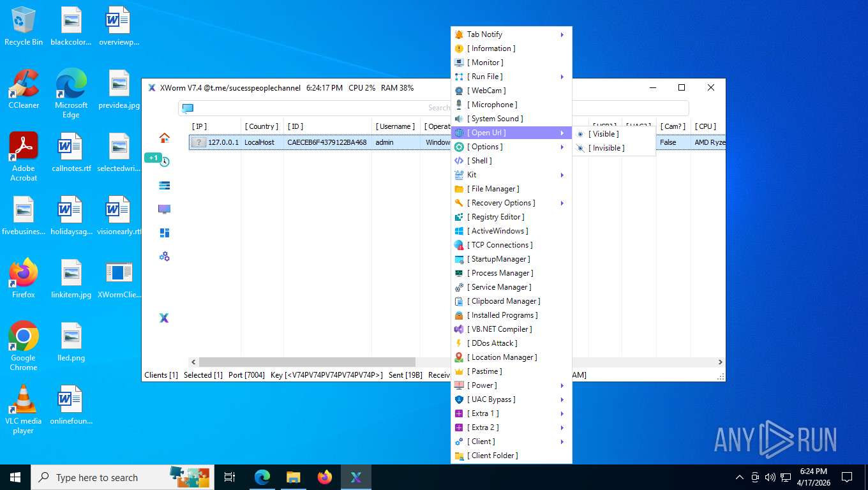
Task: Open XWorm from the taskbar
Action: tap(356, 477)
